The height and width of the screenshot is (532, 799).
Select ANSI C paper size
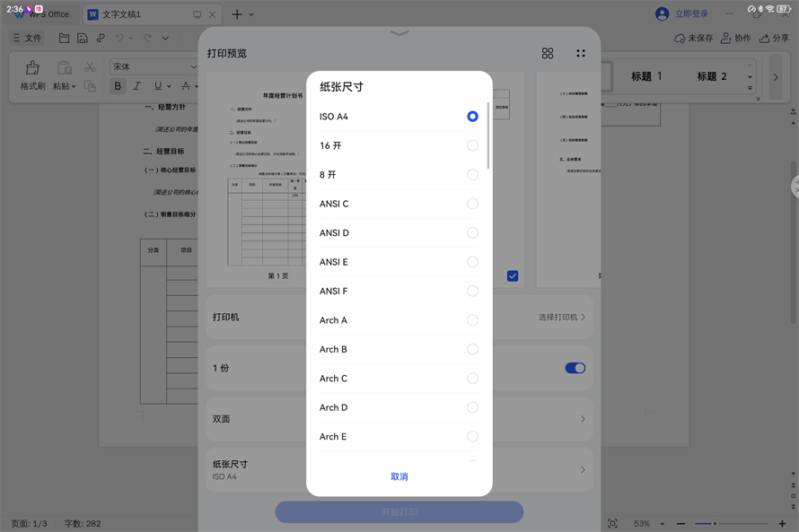[x=399, y=204]
